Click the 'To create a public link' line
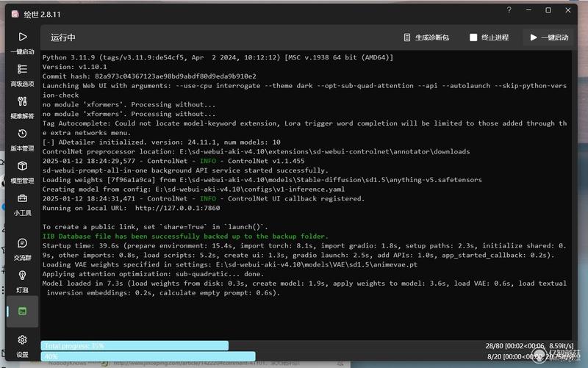Viewport: 588px width, 368px height. click(x=155, y=227)
